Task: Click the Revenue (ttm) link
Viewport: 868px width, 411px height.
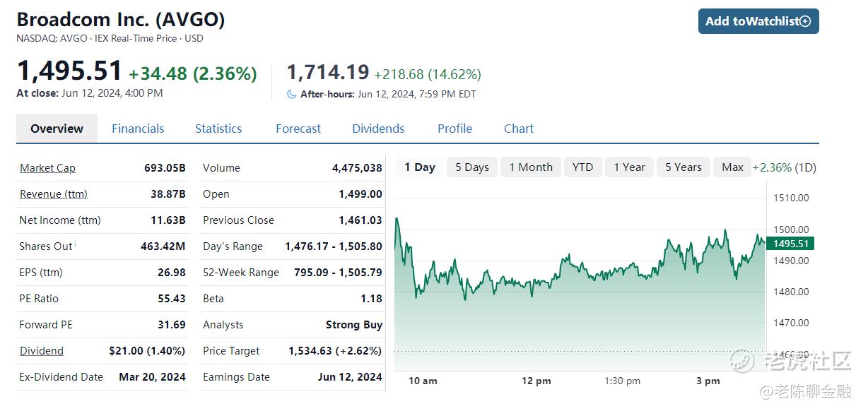Action: (54, 194)
